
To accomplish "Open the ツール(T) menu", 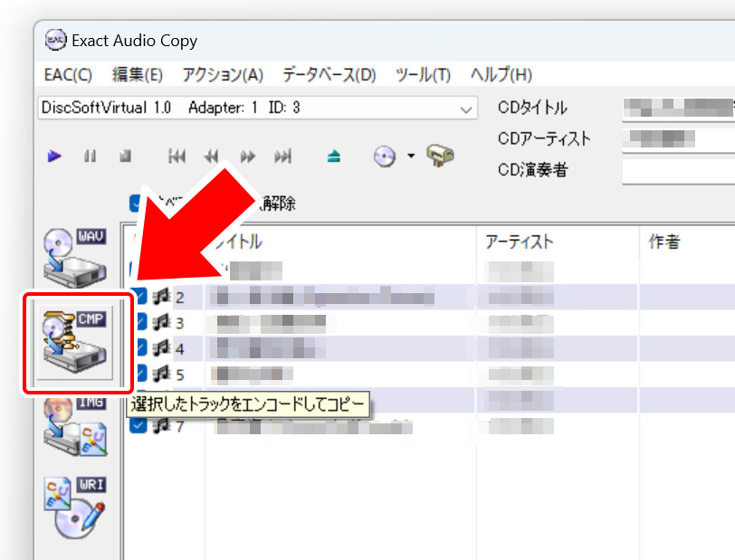I will pos(423,75).
